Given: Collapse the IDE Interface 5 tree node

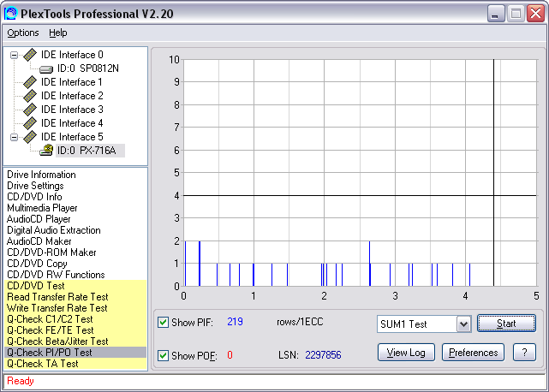Looking at the screenshot, I should [x=14, y=137].
